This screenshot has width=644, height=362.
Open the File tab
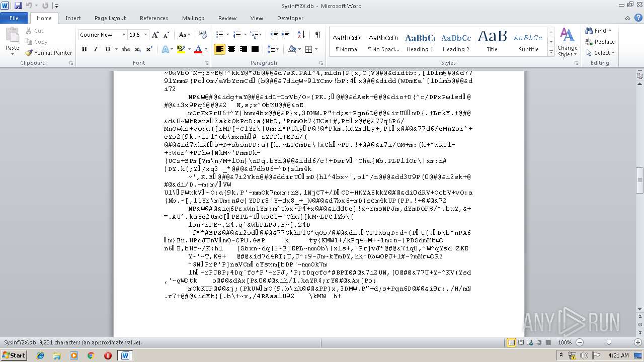tap(14, 18)
